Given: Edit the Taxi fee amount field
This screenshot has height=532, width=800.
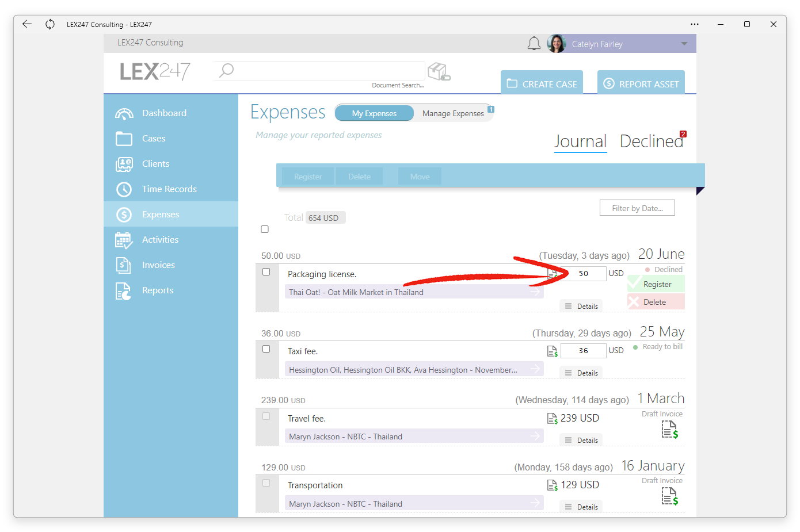Looking at the screenshot, I should click(584, 351).
